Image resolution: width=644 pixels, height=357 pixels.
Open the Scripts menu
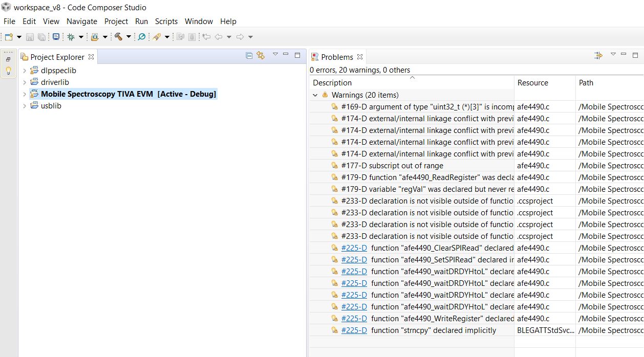[166, 21]
